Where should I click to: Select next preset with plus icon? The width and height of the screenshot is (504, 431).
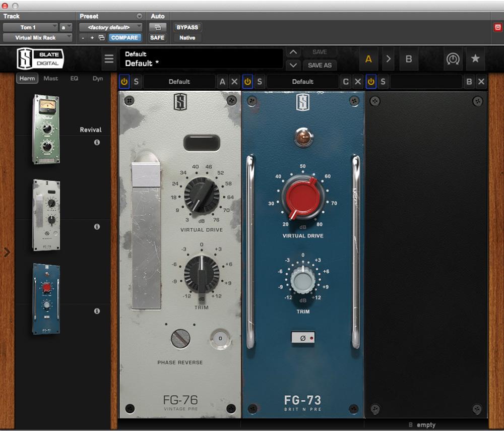[92, 38]
